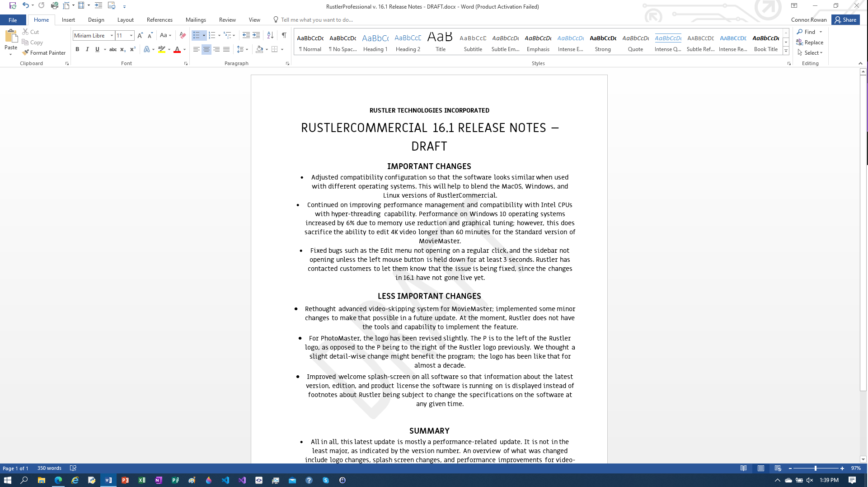Apply red font color
Image resolution: width=868 pixels, height=487 pixels.
pos(177,49)
